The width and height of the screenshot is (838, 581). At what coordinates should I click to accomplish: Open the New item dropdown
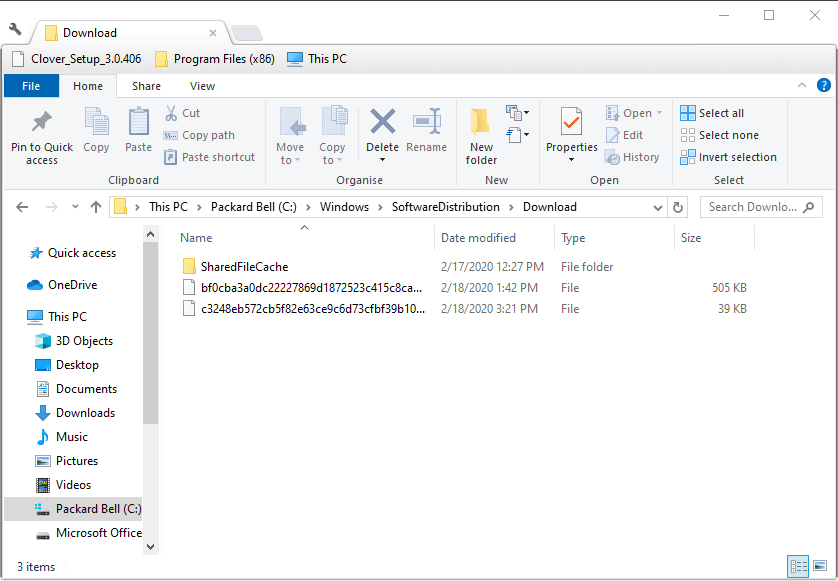pyautogui.click(x=517, y=113)
